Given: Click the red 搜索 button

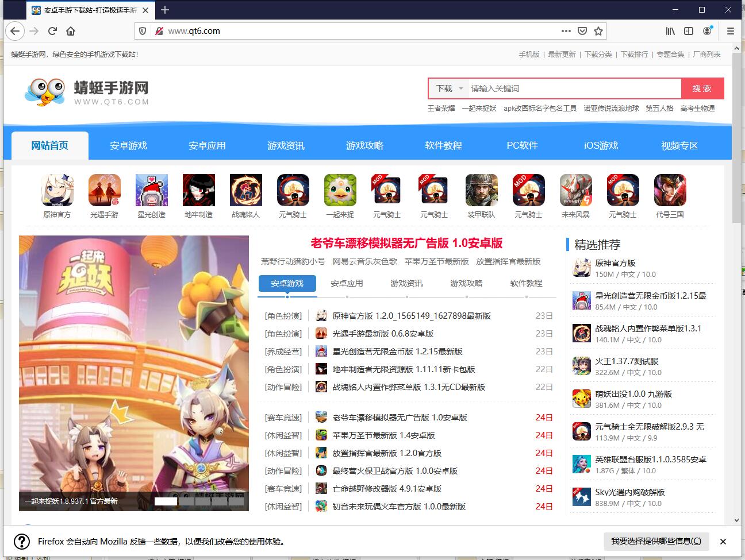Looking at the screenshot, I should coord(702,88).
